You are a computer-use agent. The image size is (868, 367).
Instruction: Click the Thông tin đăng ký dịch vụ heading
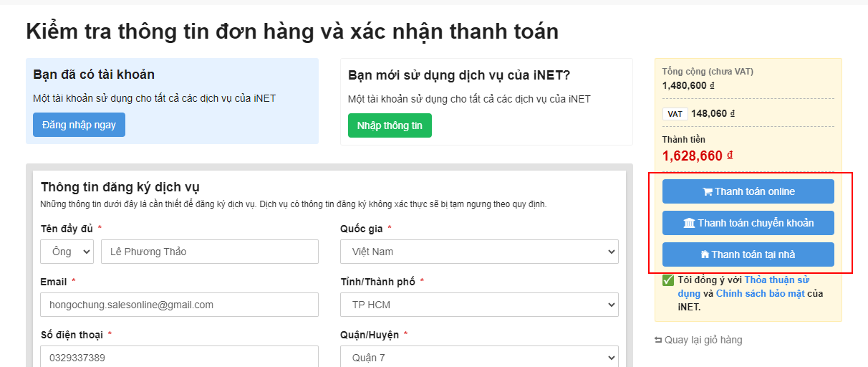(x=120, y=187)
